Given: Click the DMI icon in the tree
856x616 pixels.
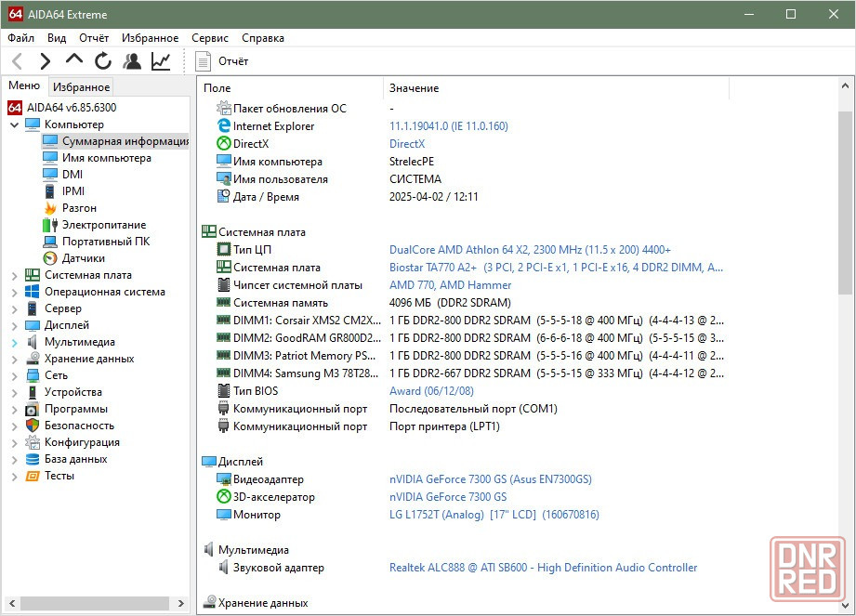Looking at the screenshot, I should [49, 174].
